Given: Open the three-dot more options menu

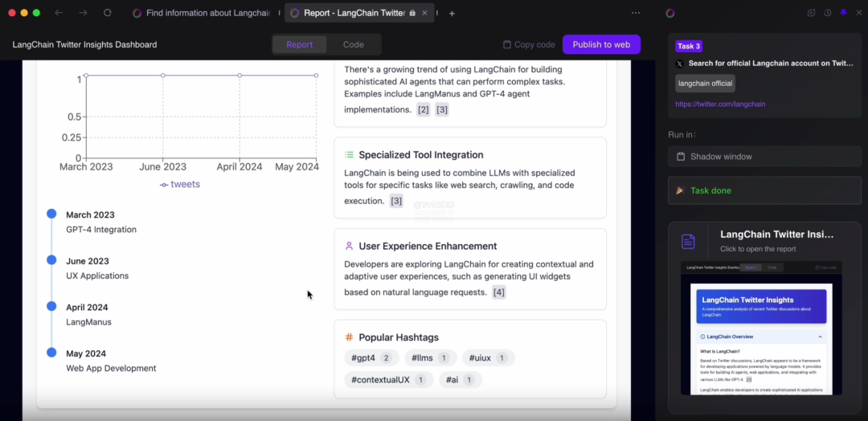Looking at the screenshot, I should click(636, 13).
